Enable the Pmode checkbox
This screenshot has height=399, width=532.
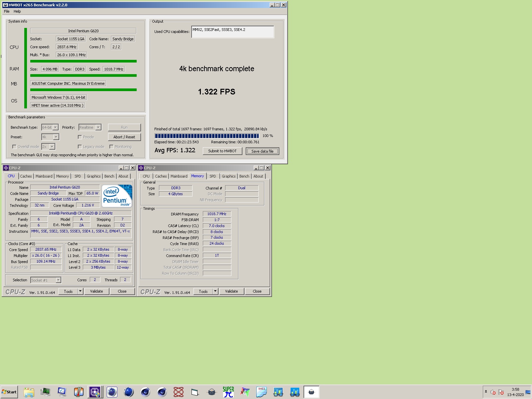click(80, 137)
